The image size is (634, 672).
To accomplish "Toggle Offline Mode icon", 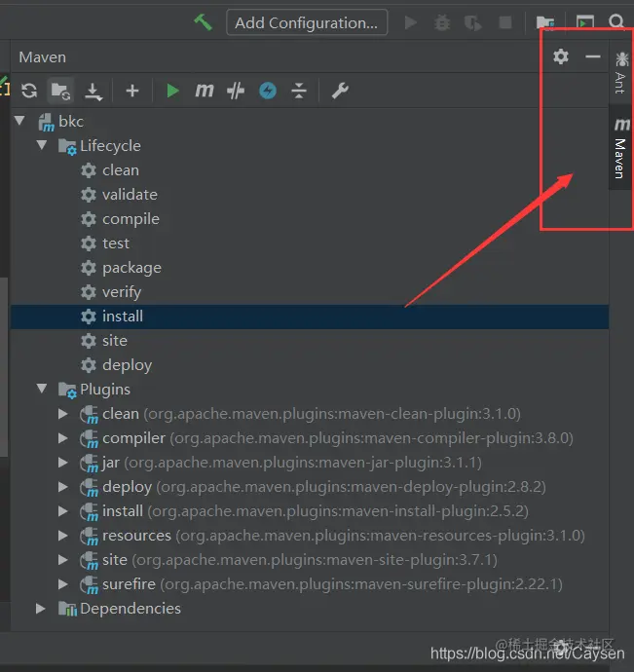I will pos(236,91).
